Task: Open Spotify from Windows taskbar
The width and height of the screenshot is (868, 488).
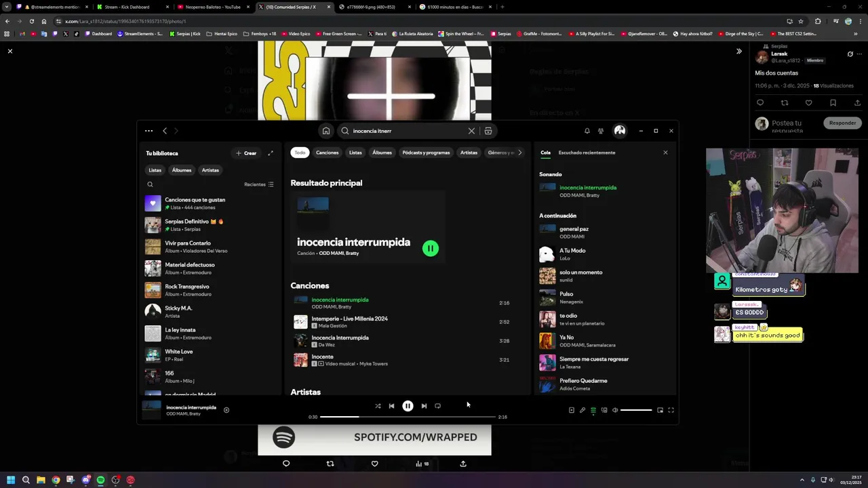Action: 100,480
